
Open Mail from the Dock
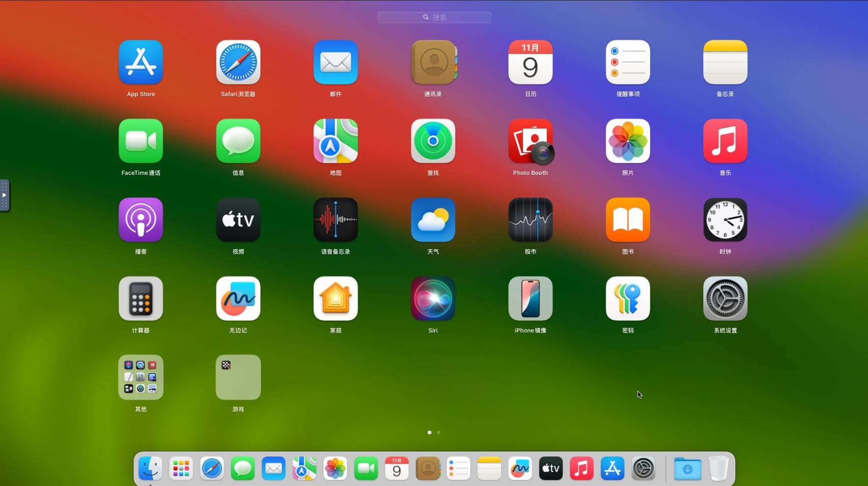click(274, 468)
